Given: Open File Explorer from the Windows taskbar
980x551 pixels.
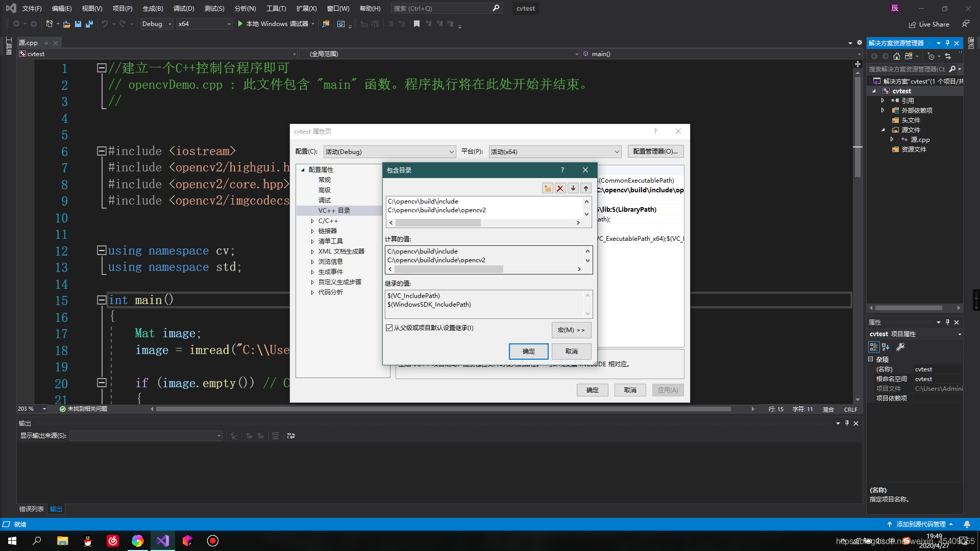Looking at the screenshot, I should [63, 541].
